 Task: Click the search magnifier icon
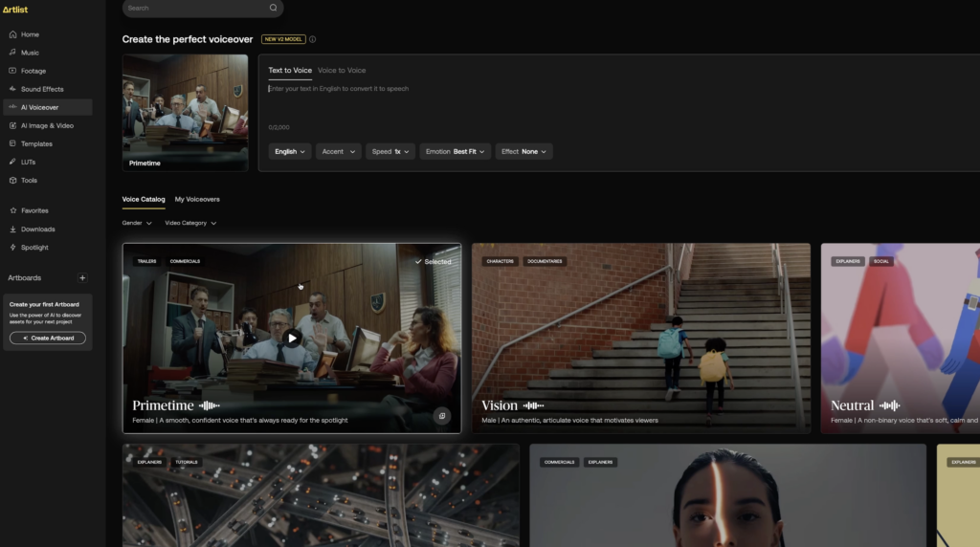point(273,8)
